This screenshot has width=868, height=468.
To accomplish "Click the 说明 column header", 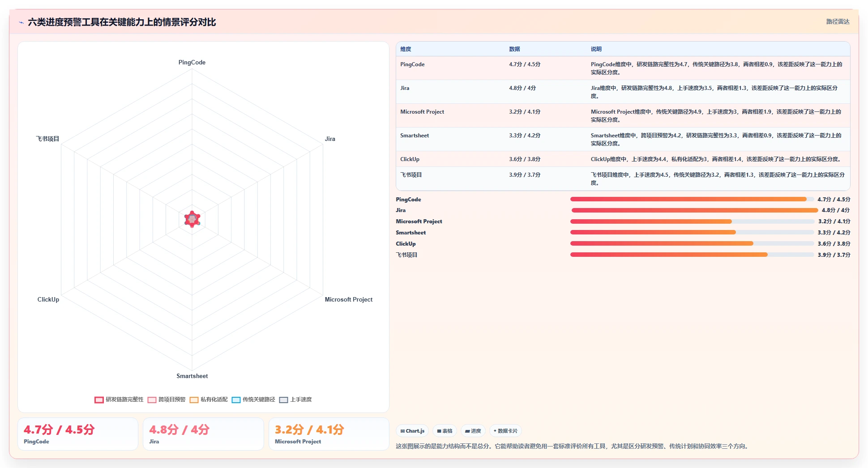I will coord(596,49).
